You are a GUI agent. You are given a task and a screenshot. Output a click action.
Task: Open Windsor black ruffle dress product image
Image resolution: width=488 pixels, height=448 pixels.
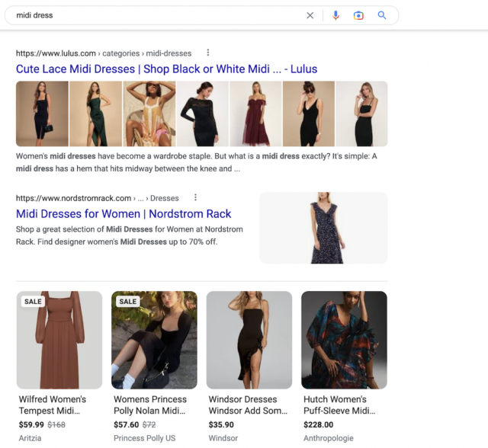(249, 340)
